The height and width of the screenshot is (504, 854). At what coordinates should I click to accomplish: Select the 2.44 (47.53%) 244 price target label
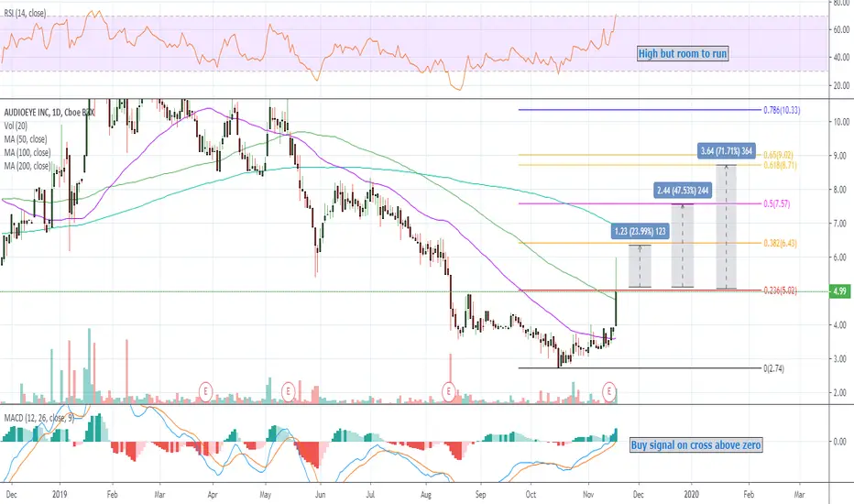[683, 191]
